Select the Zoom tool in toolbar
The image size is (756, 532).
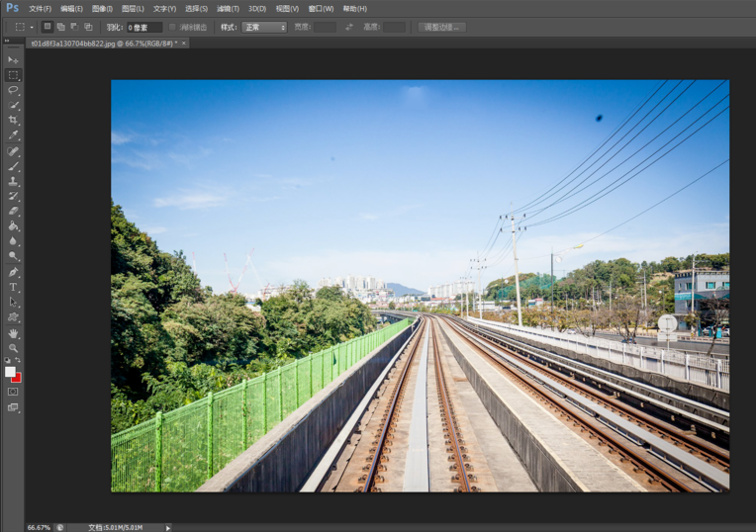click(13, 348)
